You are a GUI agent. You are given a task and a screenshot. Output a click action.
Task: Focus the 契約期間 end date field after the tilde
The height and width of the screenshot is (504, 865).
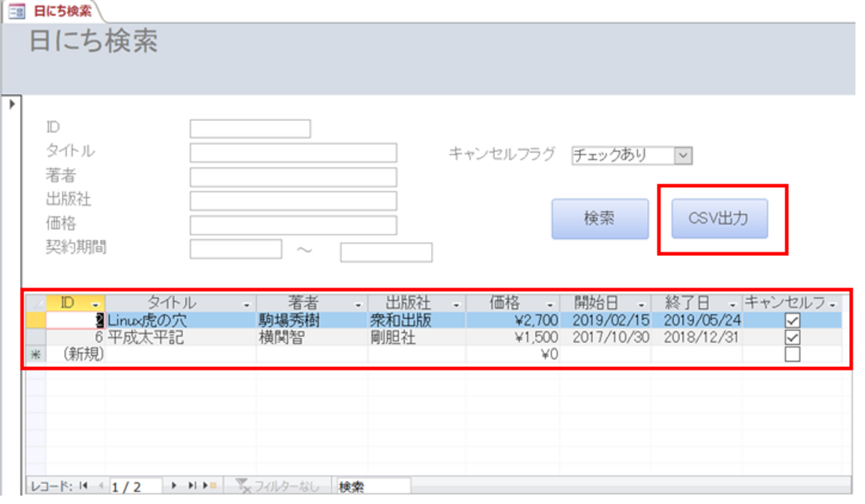pos(387,253)
